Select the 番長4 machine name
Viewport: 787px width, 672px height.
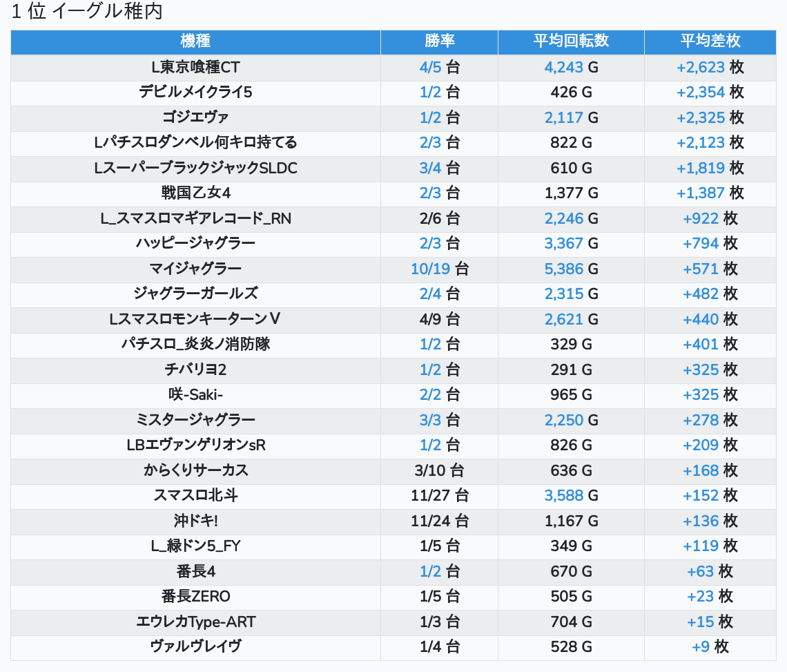[195, 572]
